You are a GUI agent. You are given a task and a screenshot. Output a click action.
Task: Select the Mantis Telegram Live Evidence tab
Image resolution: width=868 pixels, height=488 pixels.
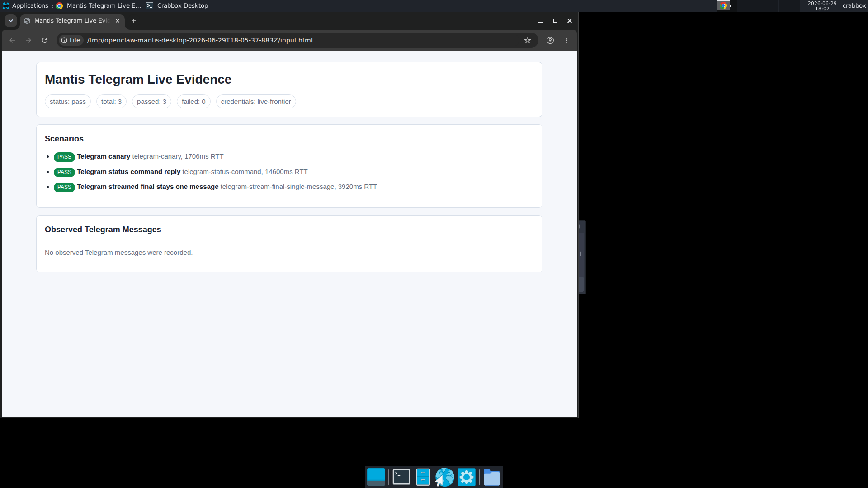(x=72, y=21)
